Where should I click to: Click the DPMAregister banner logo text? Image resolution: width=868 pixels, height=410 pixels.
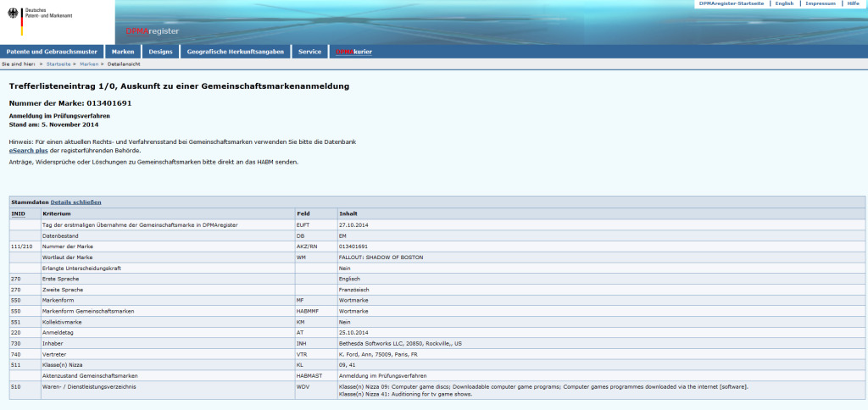pos(153,31)
